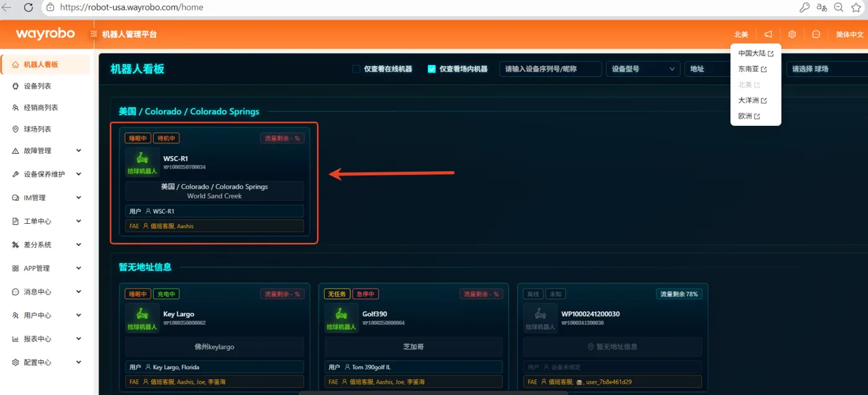Bookmark this page with star icon
This screenshot has height=395, width=868.
[856, 7]
